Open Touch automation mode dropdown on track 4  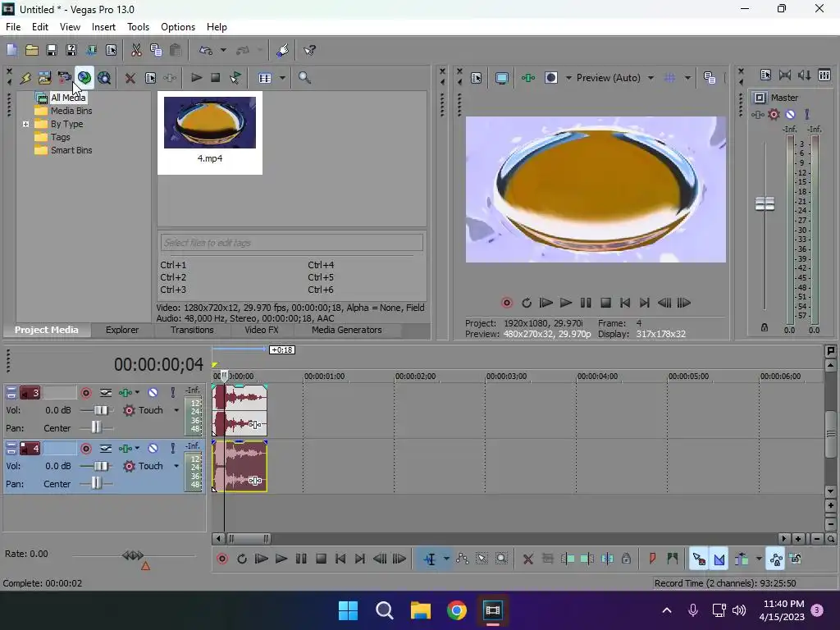point(176,466)
